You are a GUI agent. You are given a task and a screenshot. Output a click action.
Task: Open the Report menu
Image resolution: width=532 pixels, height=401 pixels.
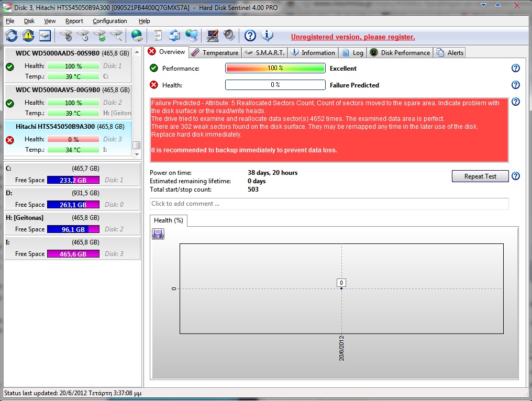pyautogui.click(x=74, y=21)
